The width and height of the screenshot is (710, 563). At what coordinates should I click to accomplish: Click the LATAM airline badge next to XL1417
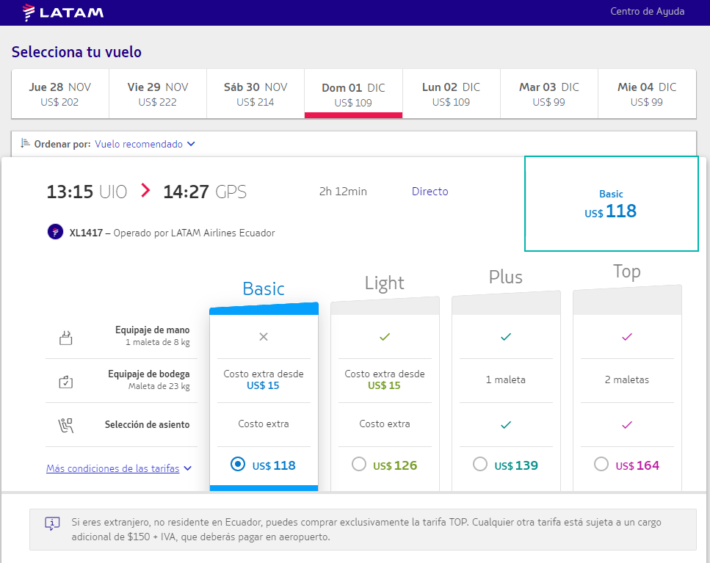(55, 232)
